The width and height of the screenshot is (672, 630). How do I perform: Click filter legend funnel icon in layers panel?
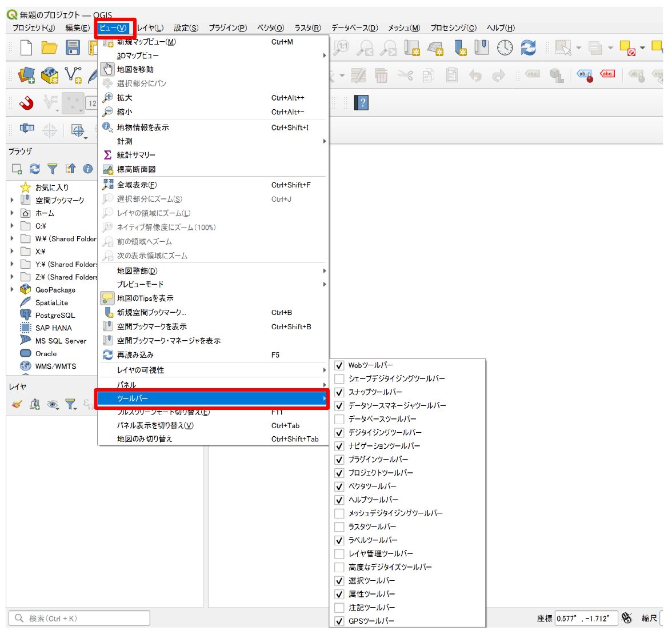(70, 404)
